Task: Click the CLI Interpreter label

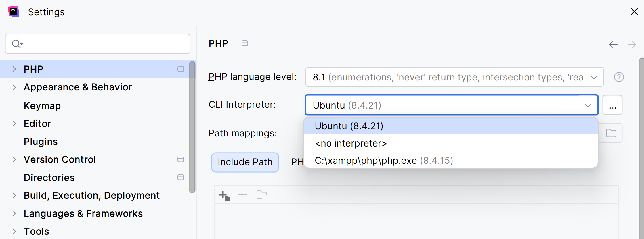Action: point(242,105)
